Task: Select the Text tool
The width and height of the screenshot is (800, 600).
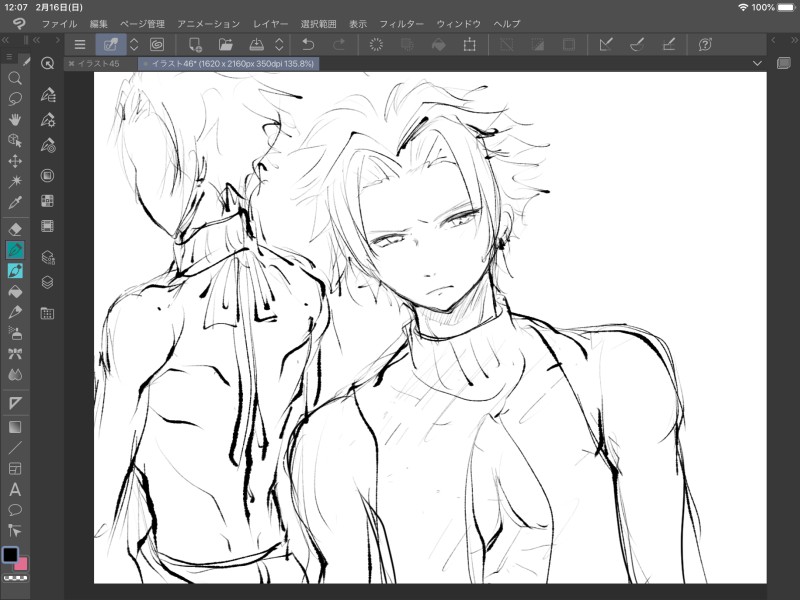Action: click(15, 490)
